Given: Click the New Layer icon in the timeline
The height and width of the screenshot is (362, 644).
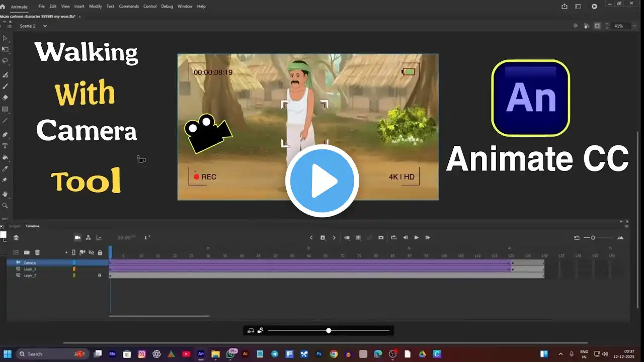Looking at the screenshot, I should pos(16,252).
